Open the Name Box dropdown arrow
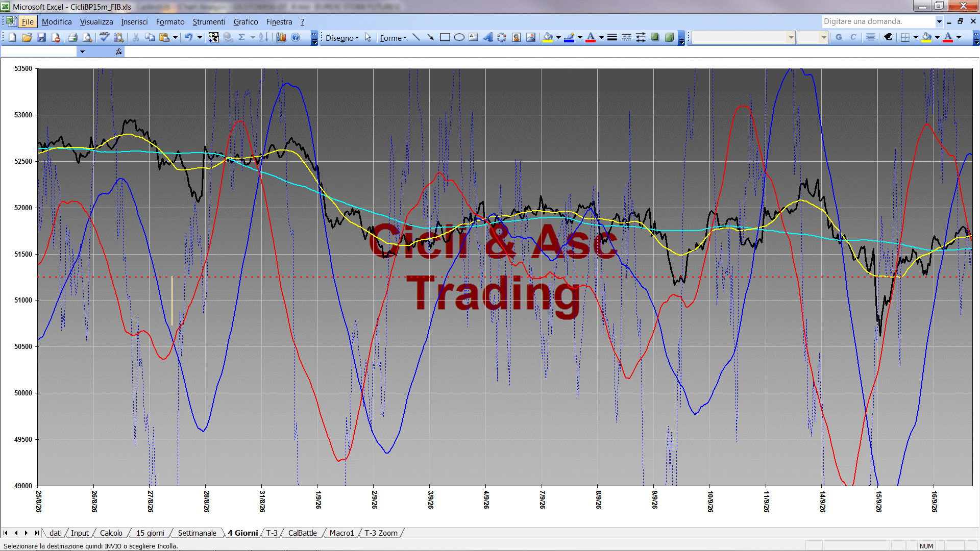Image resolution: width=980 pixels, height=551 pixels. pos(82,52)
